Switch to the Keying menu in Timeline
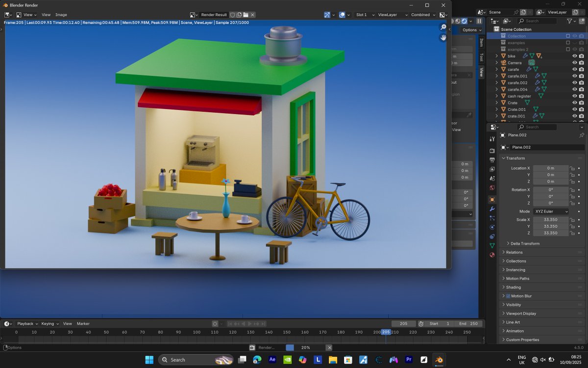588x368 pixels. point(49,323)
